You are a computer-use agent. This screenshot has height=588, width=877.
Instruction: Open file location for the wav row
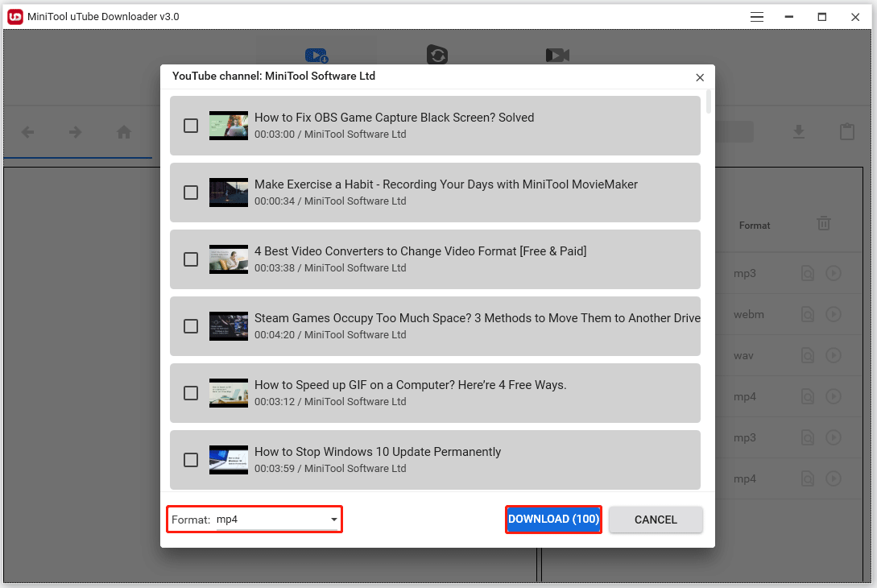(x=808, y=355)
